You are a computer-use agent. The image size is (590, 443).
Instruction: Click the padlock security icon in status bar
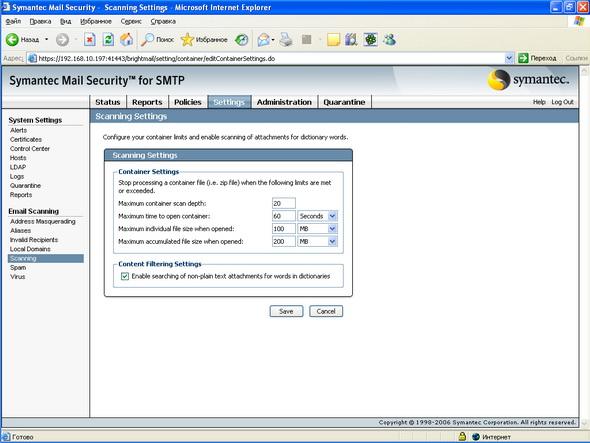pos(462,437)
